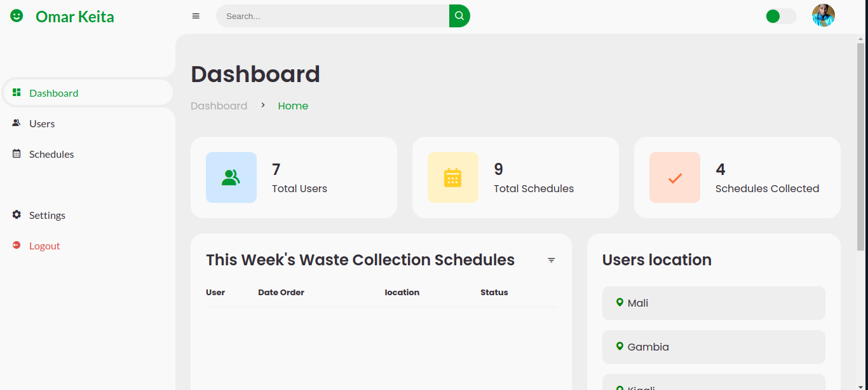Click the green smiley logo icon
The image size is (868, 390).
pyautogui.click(x=15, y=15)
